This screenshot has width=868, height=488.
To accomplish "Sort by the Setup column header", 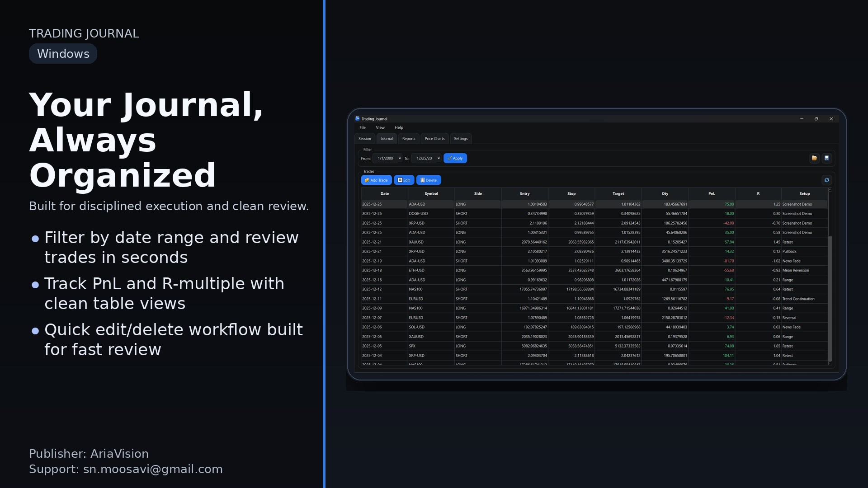I will click(805, 194).
